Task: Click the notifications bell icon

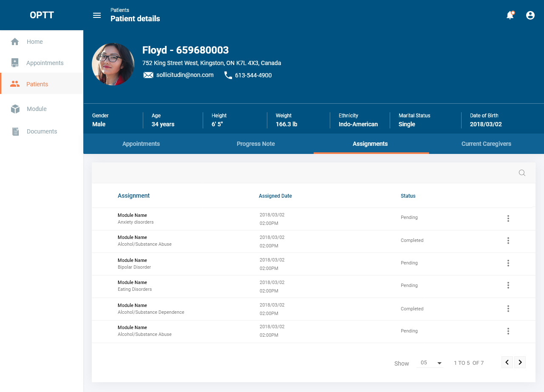Action: [510, 15]
